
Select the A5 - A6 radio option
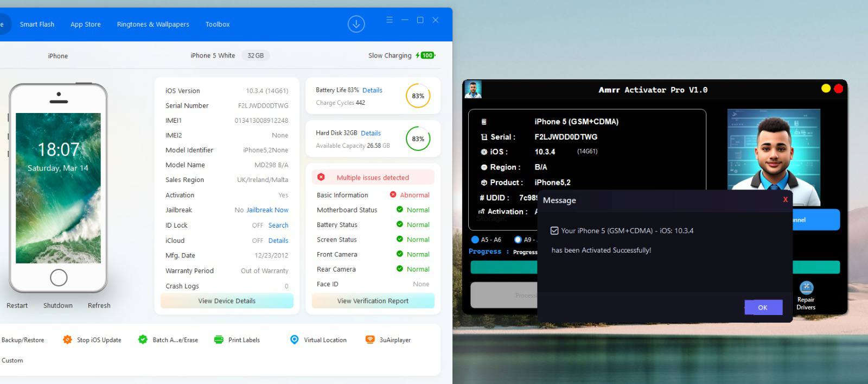pos(475,240)
